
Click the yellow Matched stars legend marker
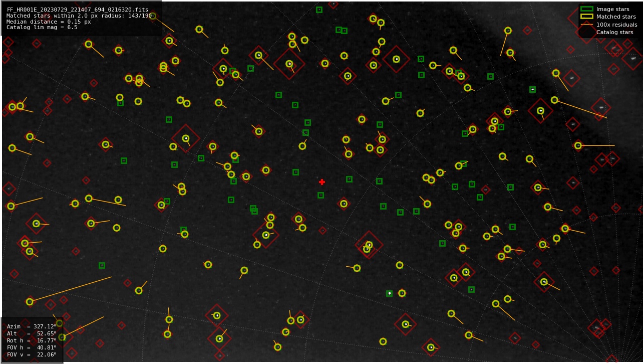586,17
